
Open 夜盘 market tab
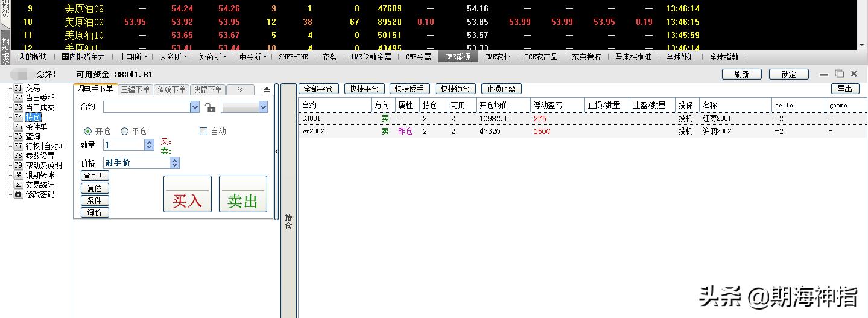329,57
